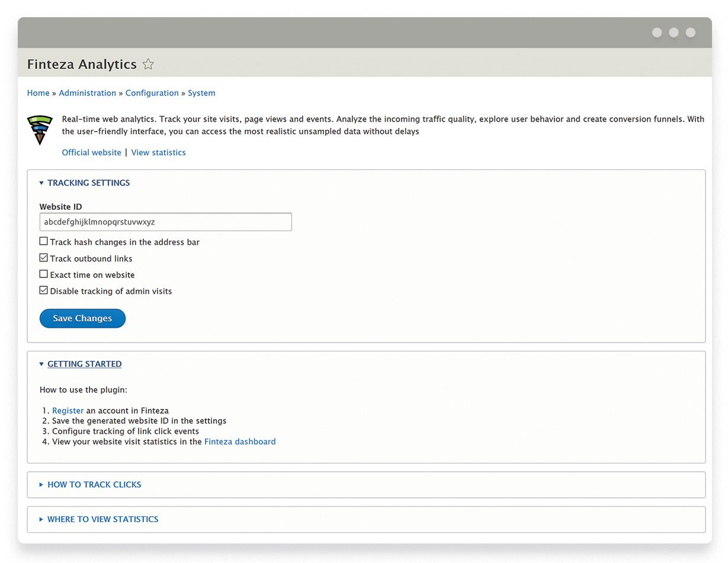The width and height of the screenshot is (728, 563).
Task: Disable "Track outbound links"
Action: pyautogui.click(x=43, y=257)
